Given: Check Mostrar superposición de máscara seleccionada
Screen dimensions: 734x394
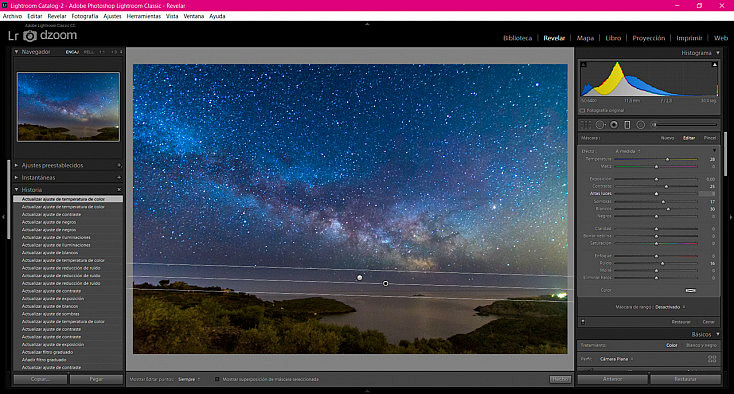Looking at the screenshot, I should tap(217, 379).
